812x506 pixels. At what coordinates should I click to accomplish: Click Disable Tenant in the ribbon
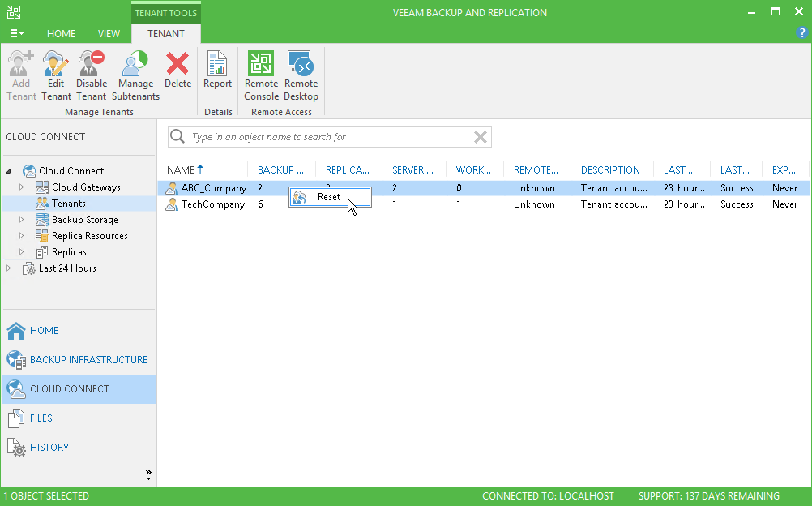coord(91,75)
